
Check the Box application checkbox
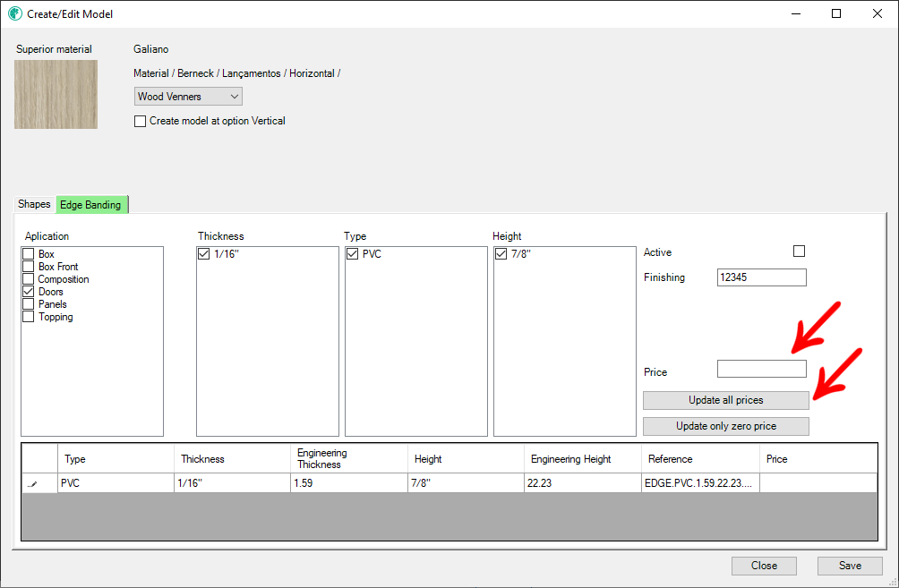pyautogui.click(x=29, y=255)
